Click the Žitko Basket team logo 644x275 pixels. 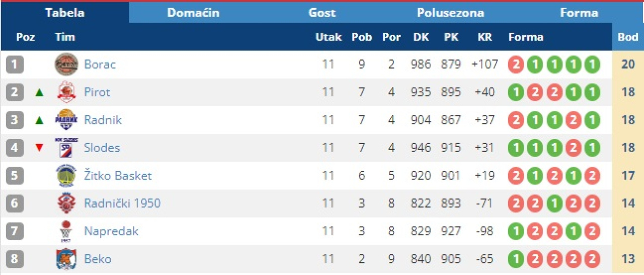[x=66, y=175]
